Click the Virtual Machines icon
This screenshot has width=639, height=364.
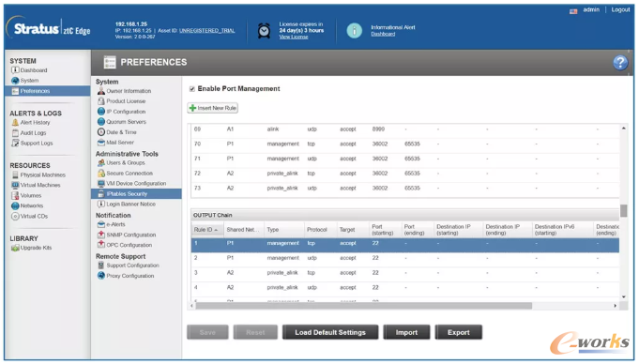pyautogui.click(x=15, y=185)
